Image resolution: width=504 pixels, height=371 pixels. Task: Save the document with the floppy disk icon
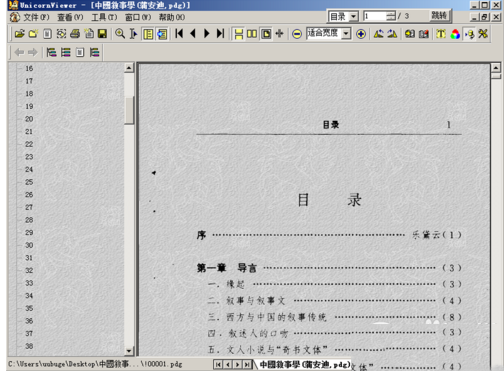click(x=102, y=34)
